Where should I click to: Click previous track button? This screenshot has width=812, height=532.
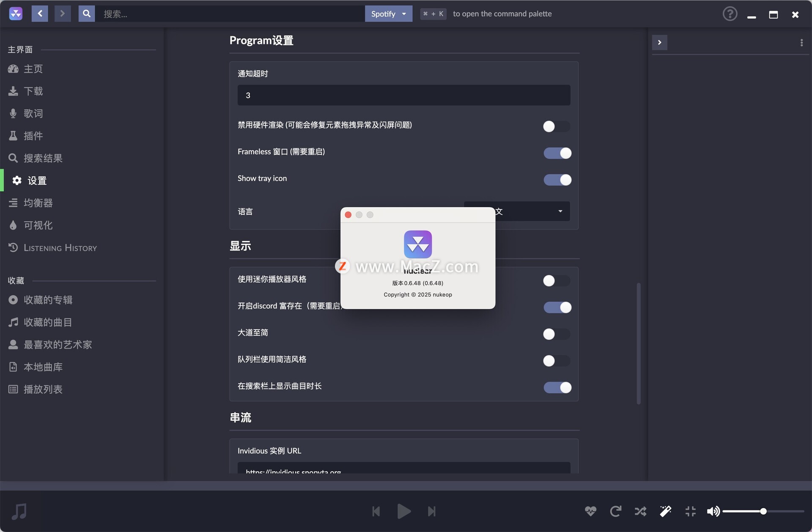pos(376,512)
